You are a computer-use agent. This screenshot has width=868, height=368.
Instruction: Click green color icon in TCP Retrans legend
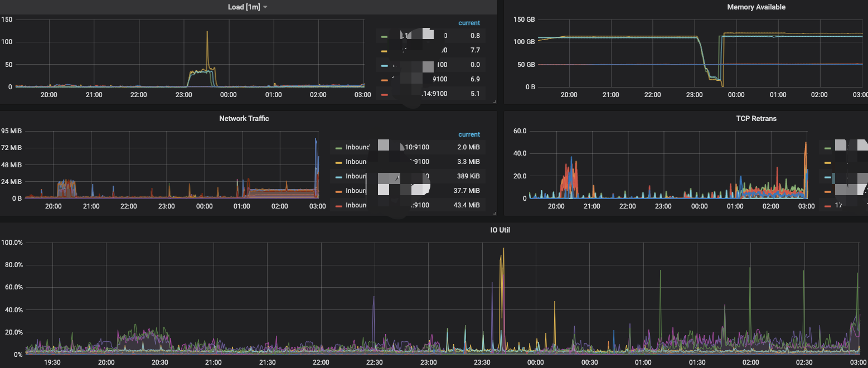[827, 148]
